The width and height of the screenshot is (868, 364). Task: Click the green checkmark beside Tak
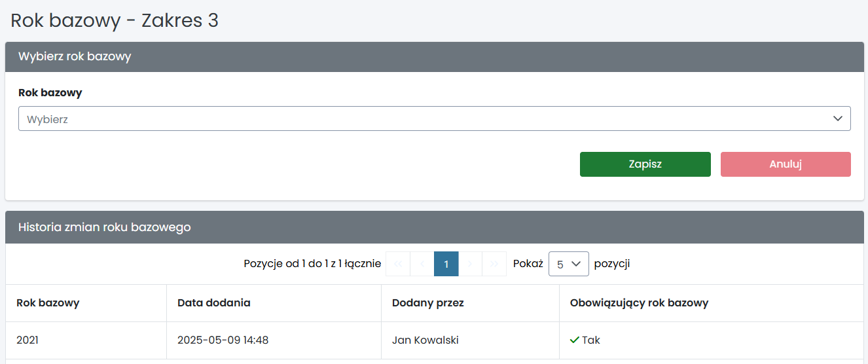point(574,340)
